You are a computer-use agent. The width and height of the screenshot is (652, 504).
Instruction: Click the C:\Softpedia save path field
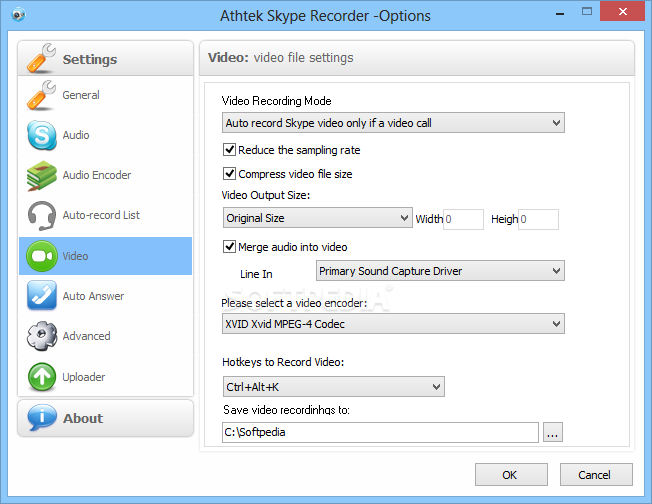point(380,432)
